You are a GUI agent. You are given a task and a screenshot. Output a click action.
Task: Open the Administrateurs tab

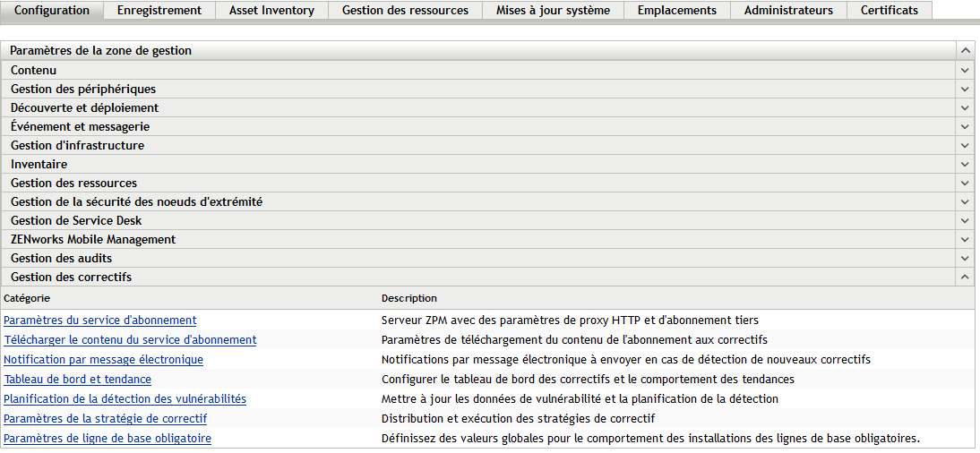tap(788, 10)
